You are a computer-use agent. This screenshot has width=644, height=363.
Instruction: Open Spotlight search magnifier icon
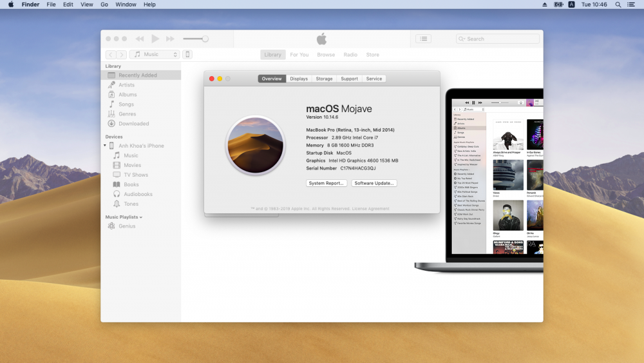pos(618,5)
